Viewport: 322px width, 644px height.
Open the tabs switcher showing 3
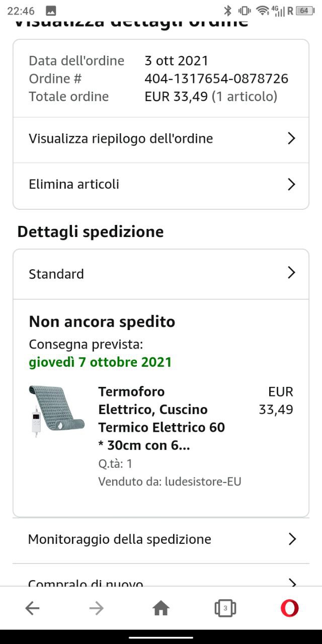pyautogui.click(x=225, y=608)
